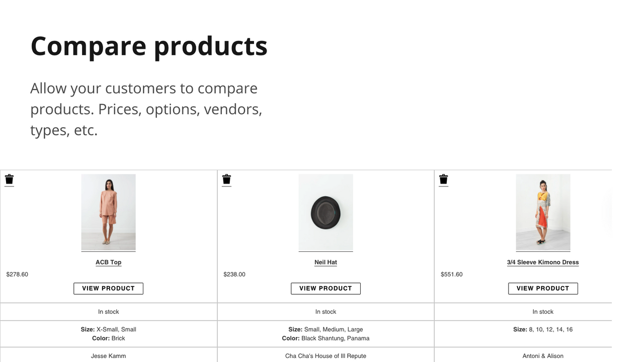Screen dimensions: 644x362
Task: Click the $278.60 price text
Action: (17, 274)
